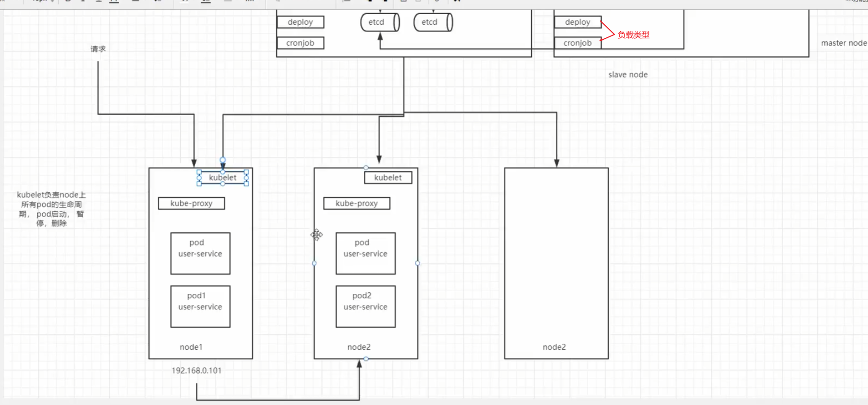Select the deploy box beside the etcd cylinders
This screenshot has height=405, width=868.
(300, 22)
